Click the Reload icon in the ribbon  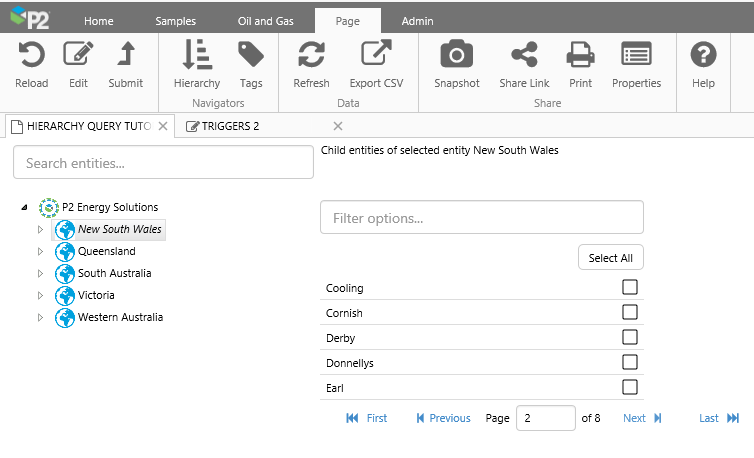pyautogui.click(x=32, y=56)
